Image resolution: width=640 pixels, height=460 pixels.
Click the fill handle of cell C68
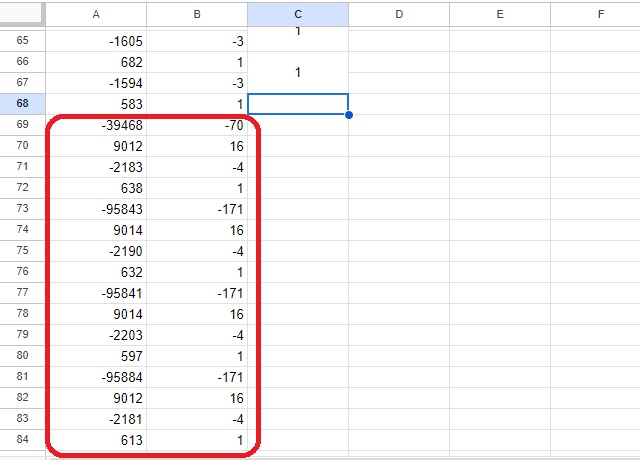[x=348, y=115]
